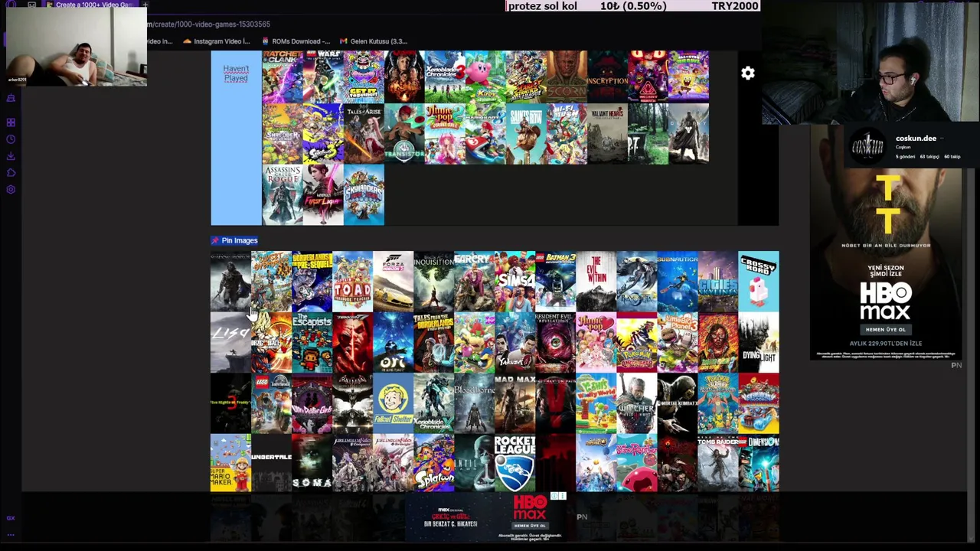Select WarioWare Get It Together cover

[364, 77]
